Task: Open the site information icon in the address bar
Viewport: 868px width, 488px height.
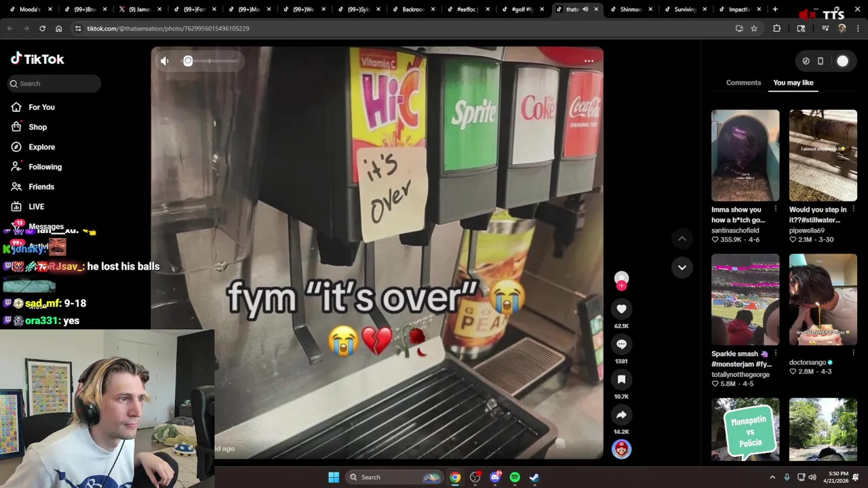Action: tap(78, 28)
